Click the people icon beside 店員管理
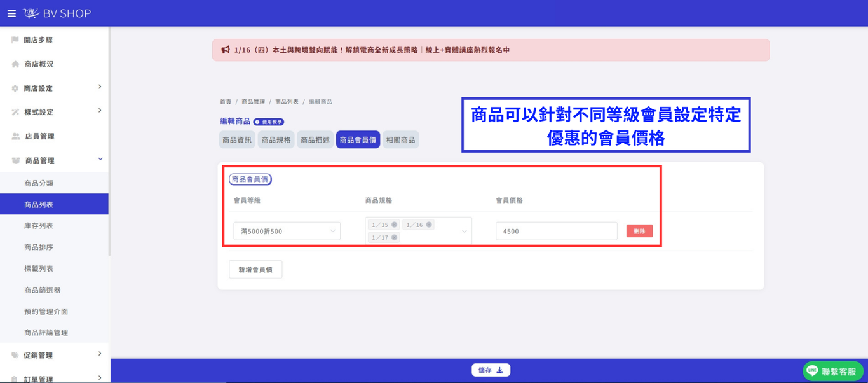This screenshot has height=383, width=868. pos(16,136)
